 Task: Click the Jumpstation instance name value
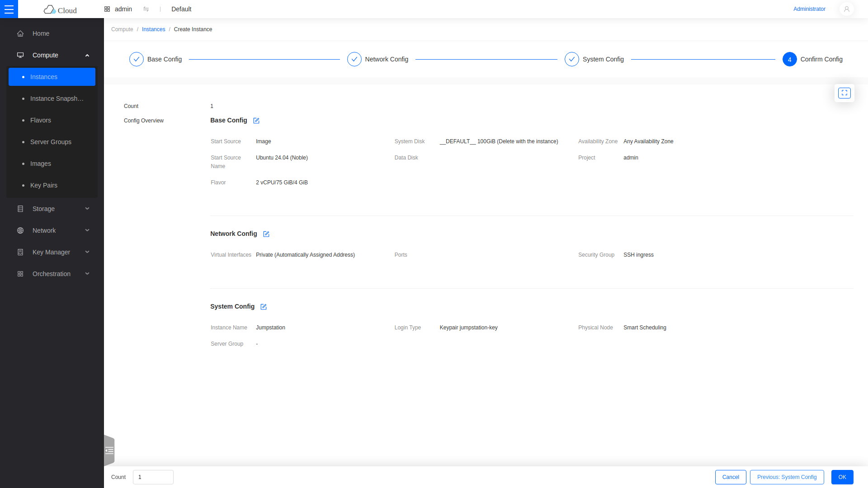(x=270, y=328)
